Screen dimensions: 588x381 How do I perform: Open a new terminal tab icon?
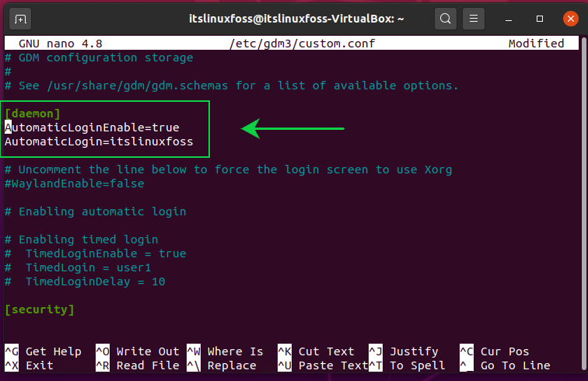(x=20, y=19)
